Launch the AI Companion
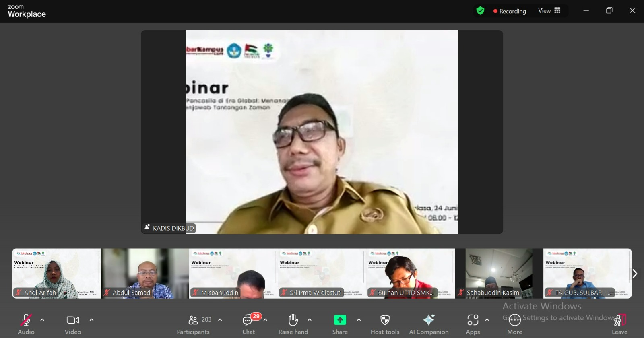 tap(429, 320)
